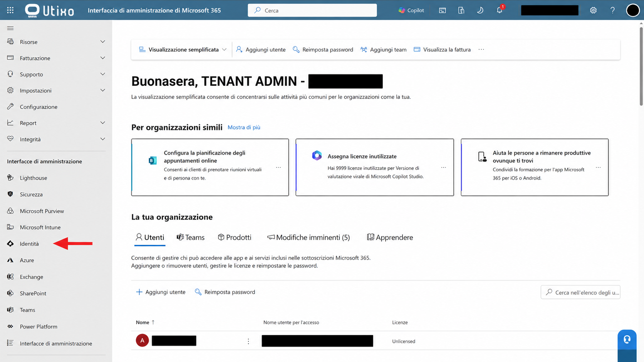644x362 pixels.
Task: Click Visualizza la fattura command
Action: point(442,50)
